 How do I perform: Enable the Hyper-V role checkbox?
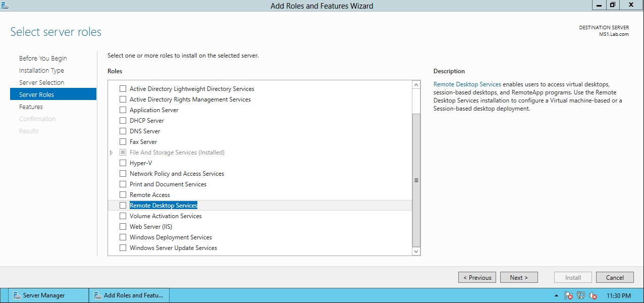(123, 163)
